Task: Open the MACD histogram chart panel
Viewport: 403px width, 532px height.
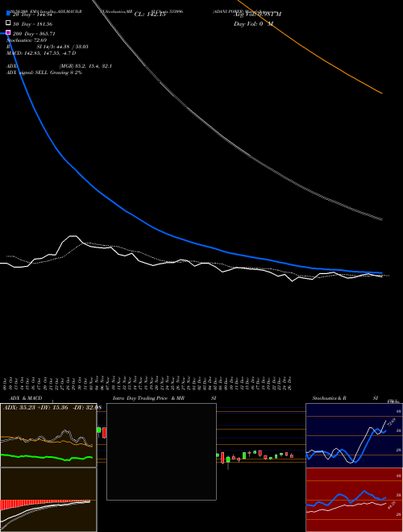Action: click(x=48, y=500)
